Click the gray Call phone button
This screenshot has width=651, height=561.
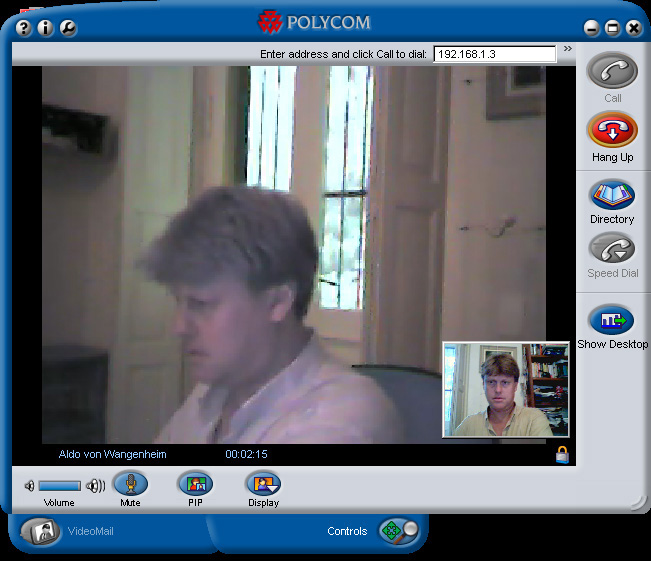(x=612, y=73)
